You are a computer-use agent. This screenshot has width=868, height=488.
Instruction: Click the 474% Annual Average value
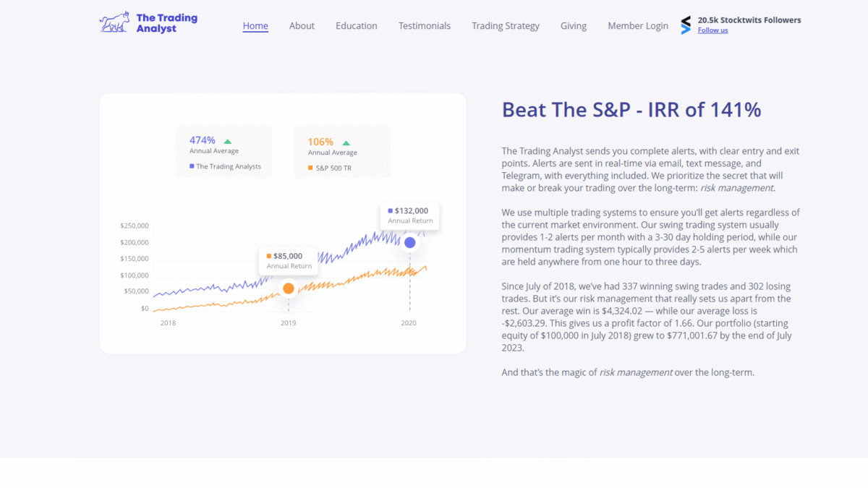[x=203, y=140]
